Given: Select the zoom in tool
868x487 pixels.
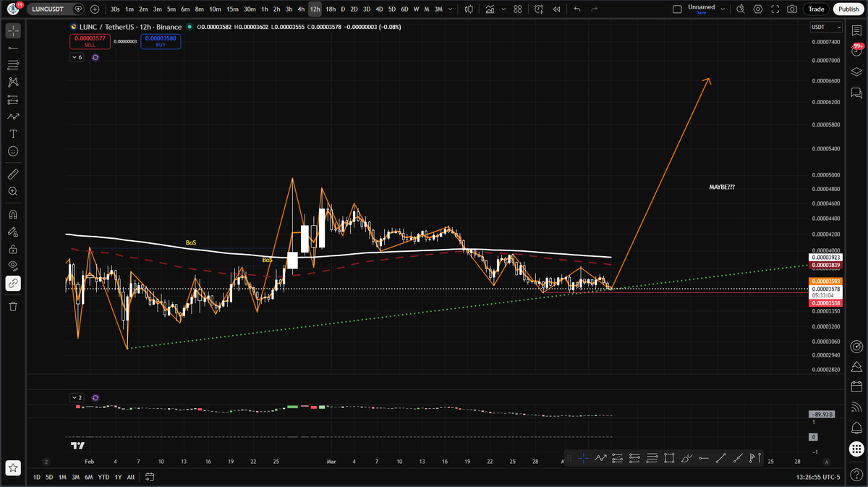Looking at the screenshot, I should pos(13,191).
